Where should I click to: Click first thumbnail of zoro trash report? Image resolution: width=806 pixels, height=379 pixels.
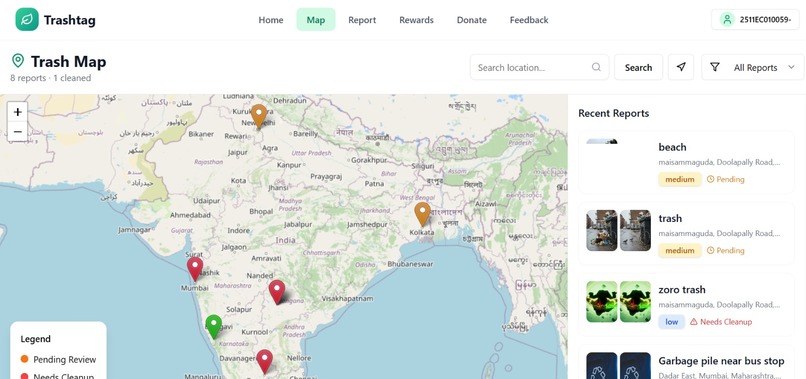(x=601, y=301)
